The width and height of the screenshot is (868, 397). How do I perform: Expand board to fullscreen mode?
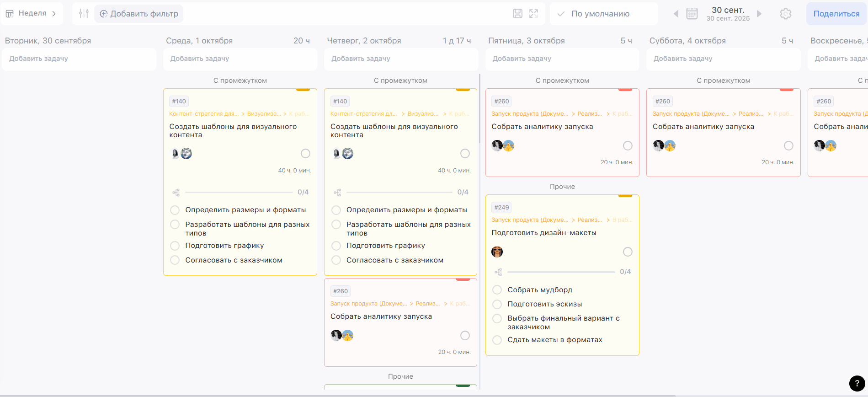(533, 14)
